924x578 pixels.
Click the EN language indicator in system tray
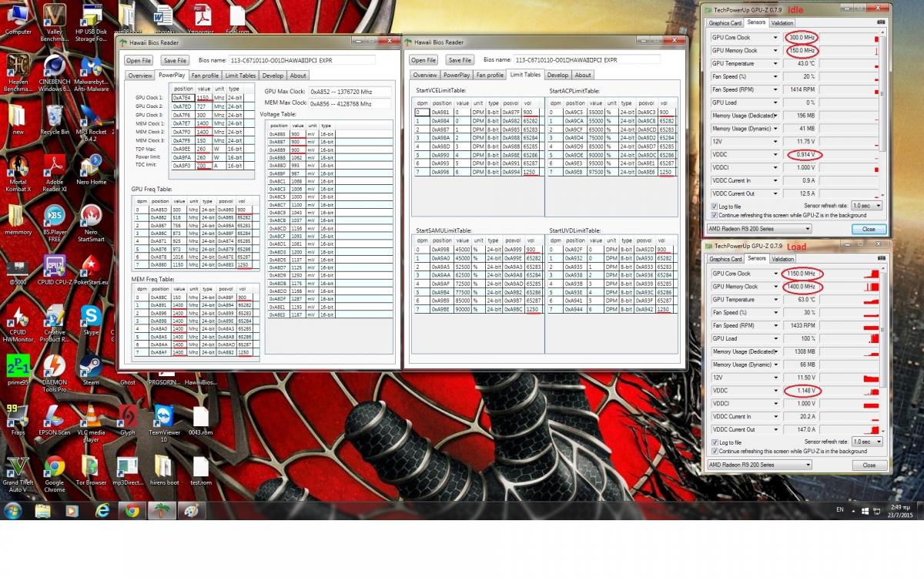840,509
